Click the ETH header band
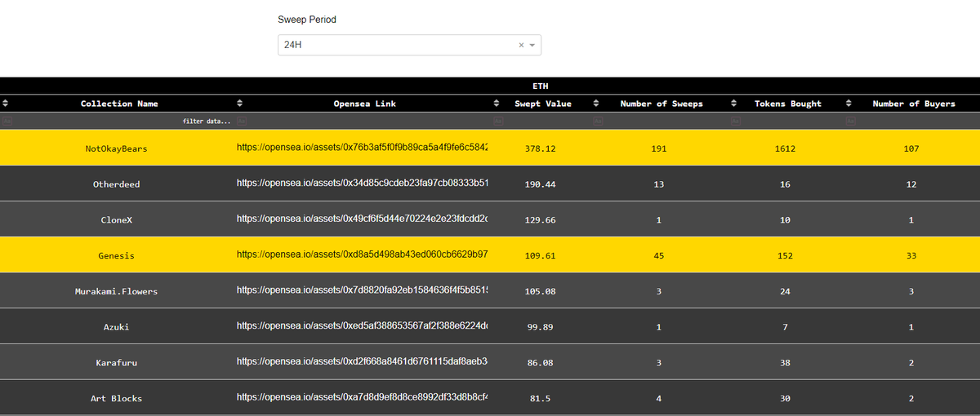 click(x=540, y=86)
